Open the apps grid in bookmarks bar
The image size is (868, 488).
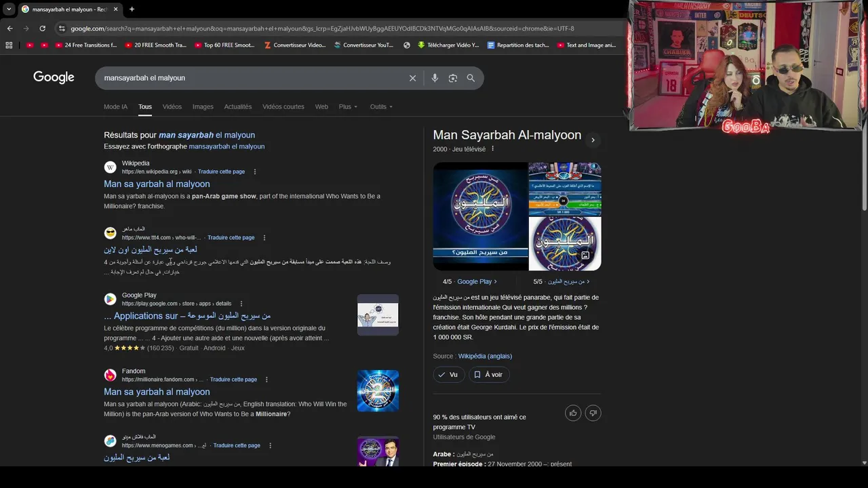[9, 45]
